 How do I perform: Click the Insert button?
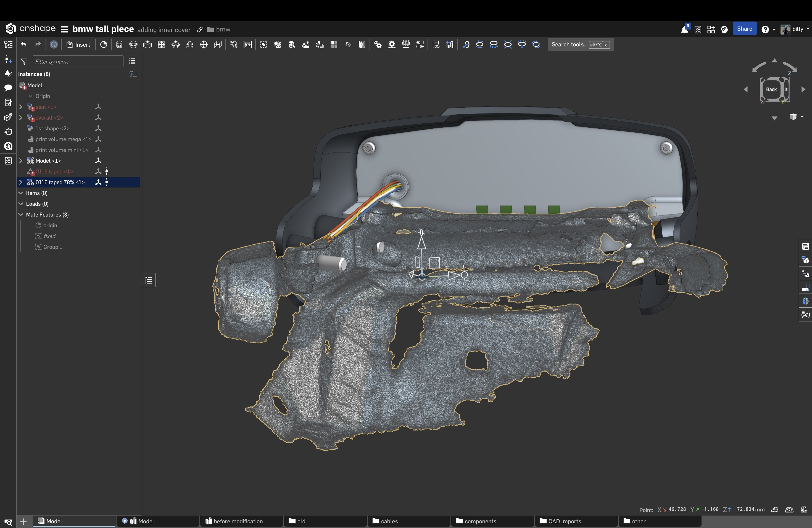[78, 44]
